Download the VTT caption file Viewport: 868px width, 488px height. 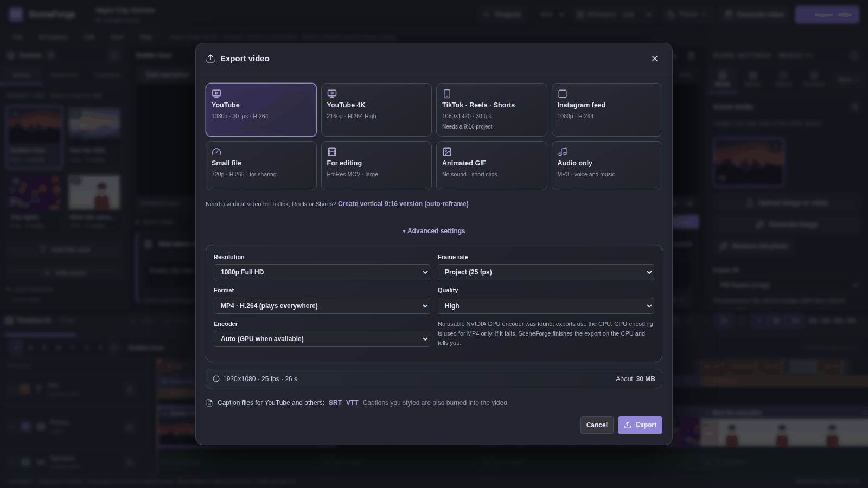click(352, 403)
